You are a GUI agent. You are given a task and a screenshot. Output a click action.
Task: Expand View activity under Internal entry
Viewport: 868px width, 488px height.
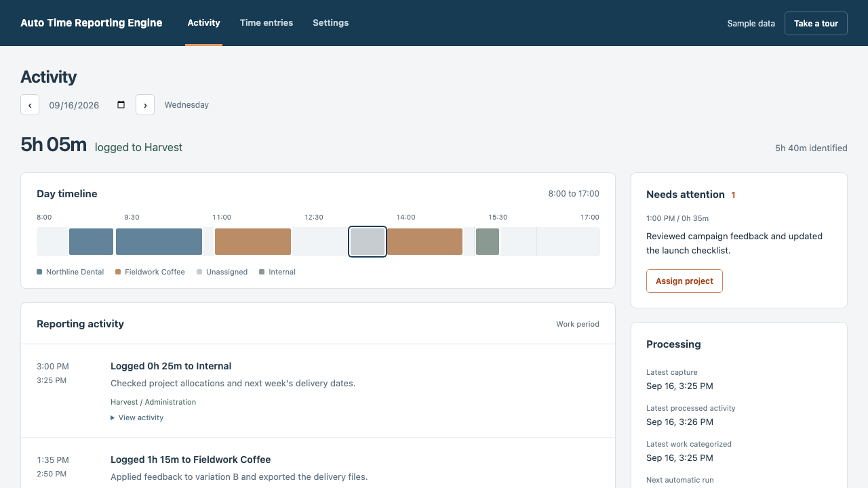(x=137, y=418)
